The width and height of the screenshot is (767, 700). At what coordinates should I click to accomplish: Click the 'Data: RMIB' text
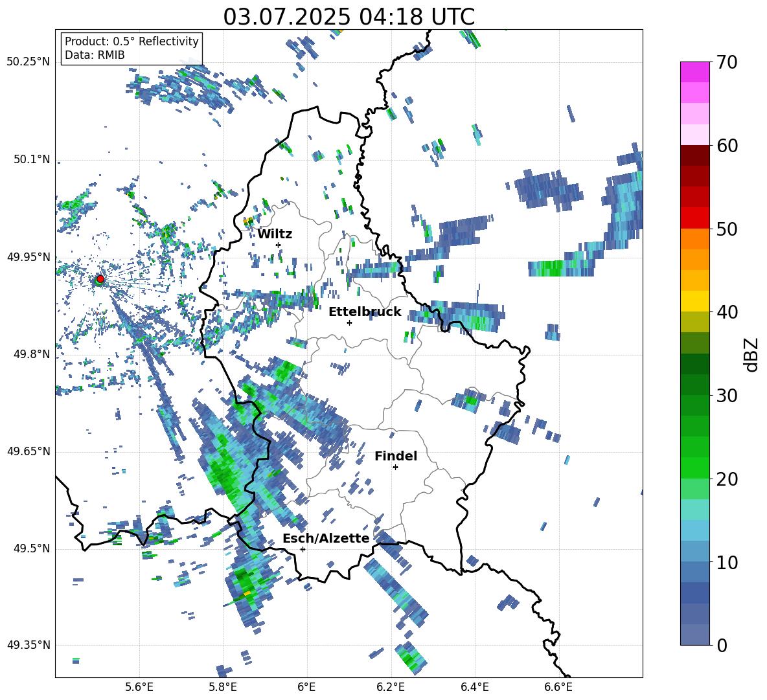[95, 55]
